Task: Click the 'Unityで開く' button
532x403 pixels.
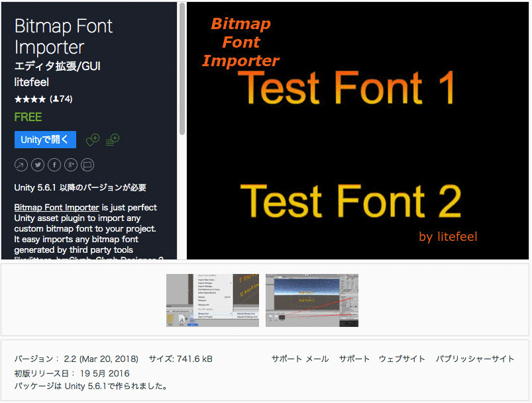Action: click(45, 140)
